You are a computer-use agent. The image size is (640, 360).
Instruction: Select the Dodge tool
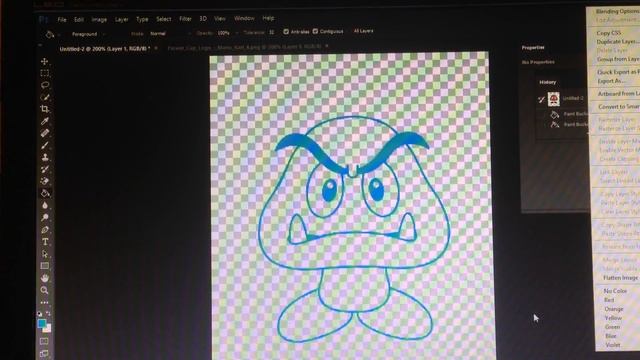[44, 217]
